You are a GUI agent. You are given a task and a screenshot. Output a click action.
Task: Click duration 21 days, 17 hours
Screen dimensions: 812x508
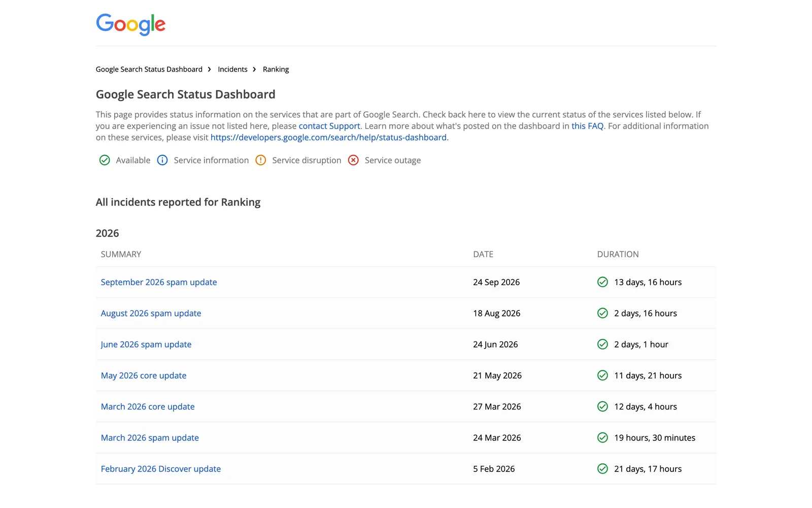coord(648,469)
